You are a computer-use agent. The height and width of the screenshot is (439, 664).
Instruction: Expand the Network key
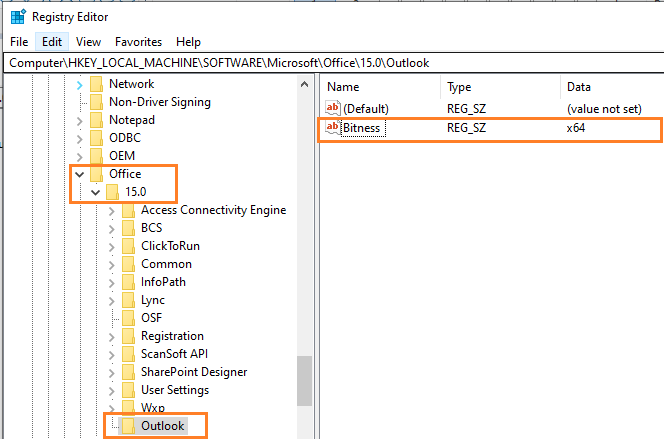[x=79, y=85]
